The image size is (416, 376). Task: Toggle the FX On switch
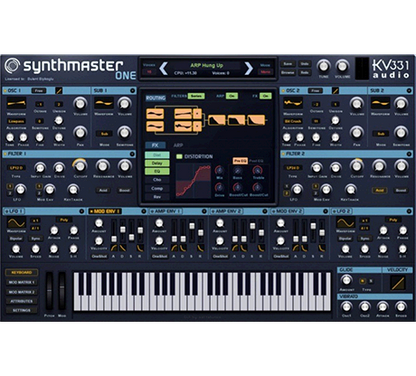(x=266, y=96)
